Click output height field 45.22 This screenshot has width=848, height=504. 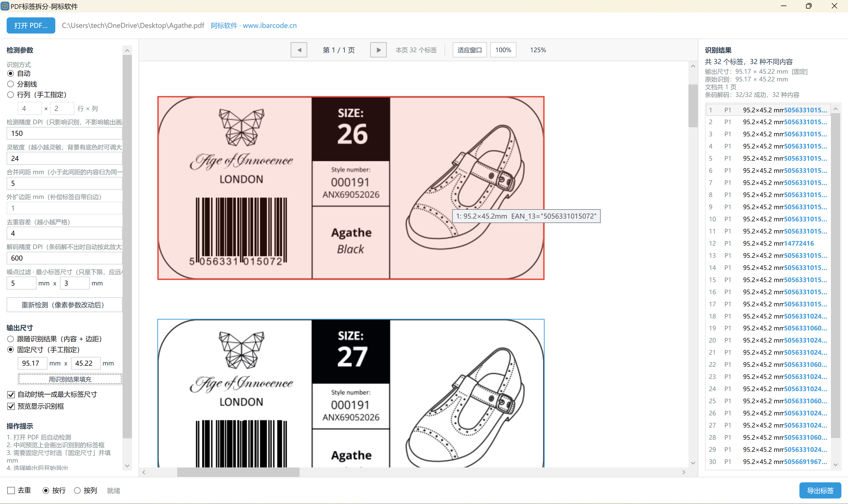pos(86,364)
